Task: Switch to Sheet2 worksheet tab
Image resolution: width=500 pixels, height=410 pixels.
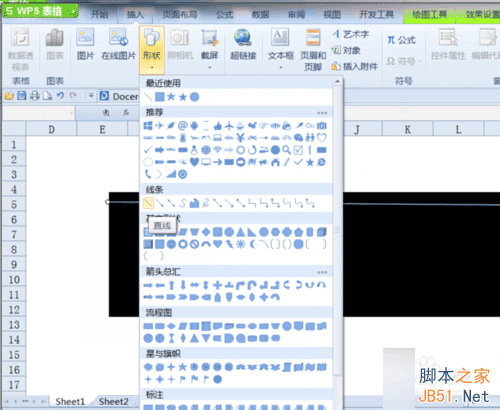Action: 113,402
